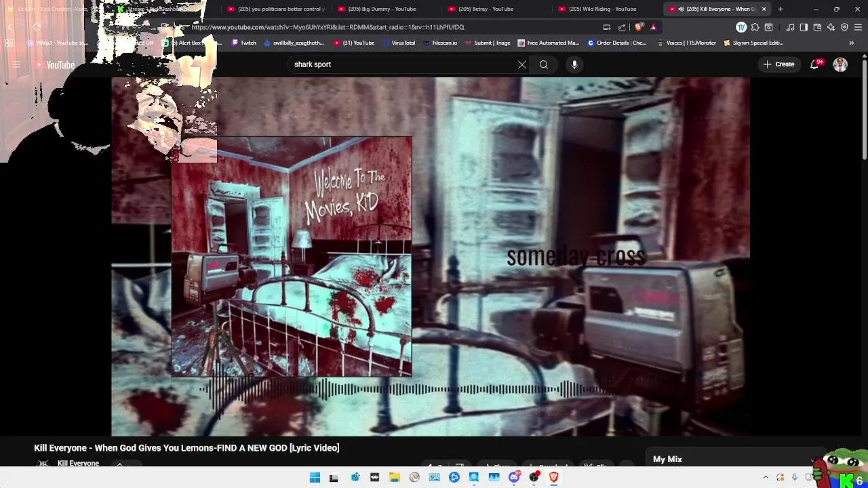Open a new browser tab
Screen dimensions: 868x488
coord(781,9)
